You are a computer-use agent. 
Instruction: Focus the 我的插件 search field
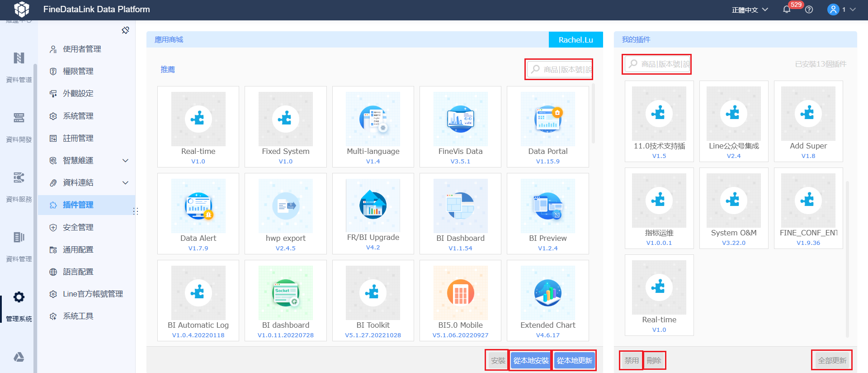(657, 64)
